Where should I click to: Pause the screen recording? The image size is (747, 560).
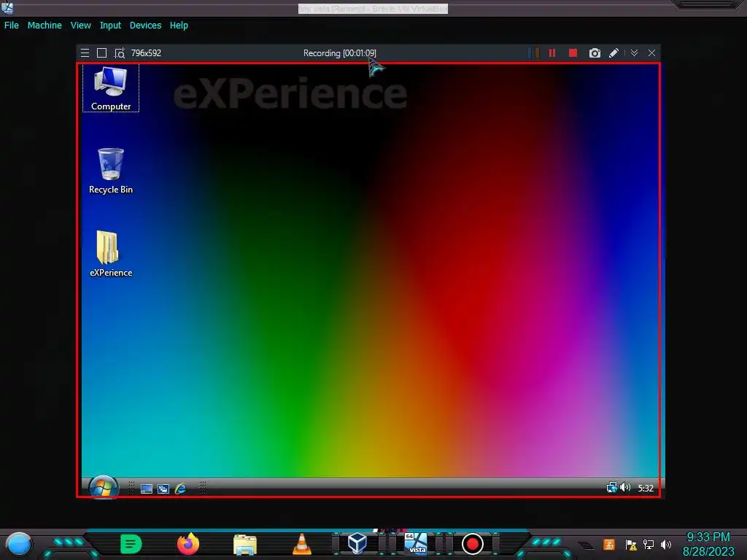pos(552,52)
